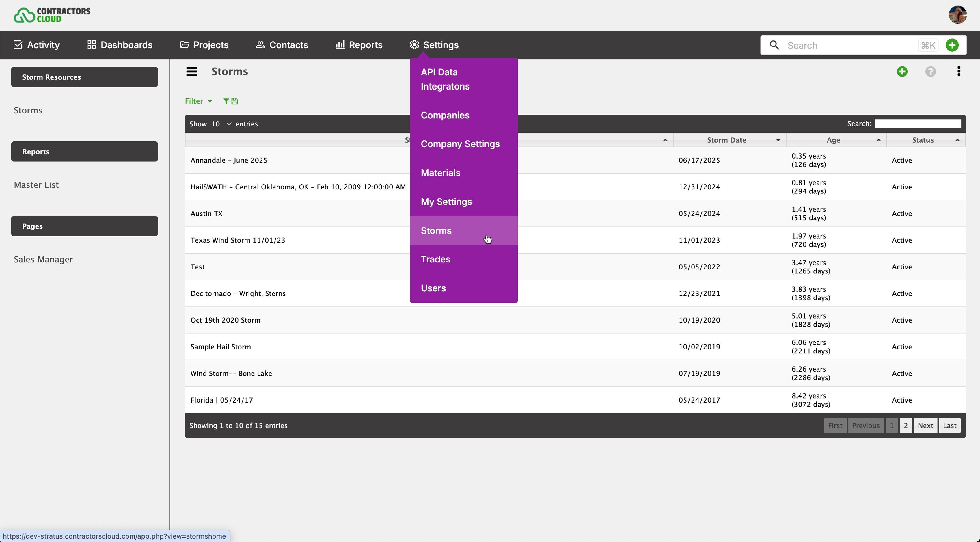Open the user profile avatar
Image resolution: width=980 pixels, height=542 pixels.
(x=957, y=15)
